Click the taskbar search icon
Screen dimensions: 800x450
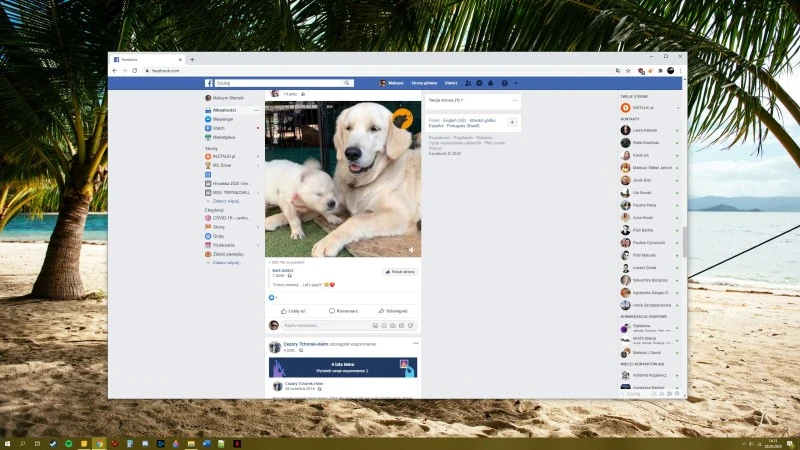click(x=22, y=444)
